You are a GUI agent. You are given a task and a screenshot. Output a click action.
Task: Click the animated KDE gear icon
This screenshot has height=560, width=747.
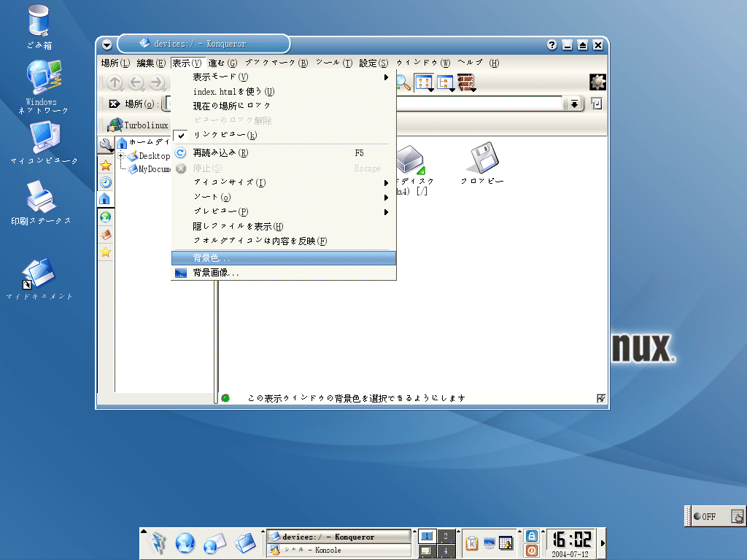coord(597,82)
